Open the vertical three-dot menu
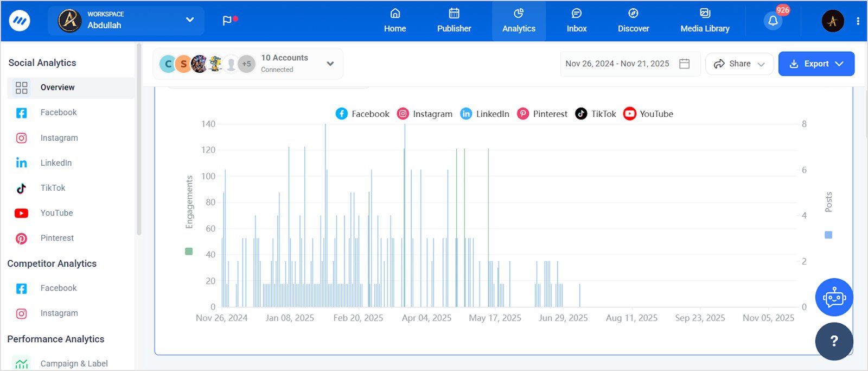 (858, 21)
